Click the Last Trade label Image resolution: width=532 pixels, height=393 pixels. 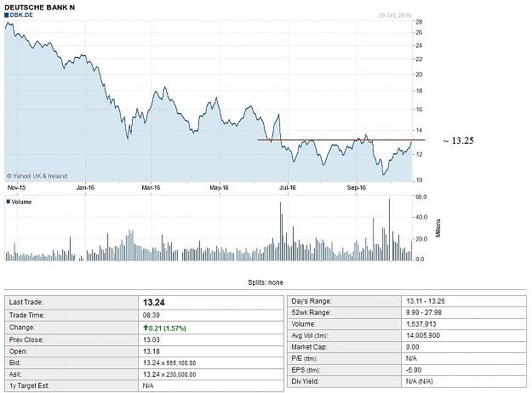coord(26,302)
